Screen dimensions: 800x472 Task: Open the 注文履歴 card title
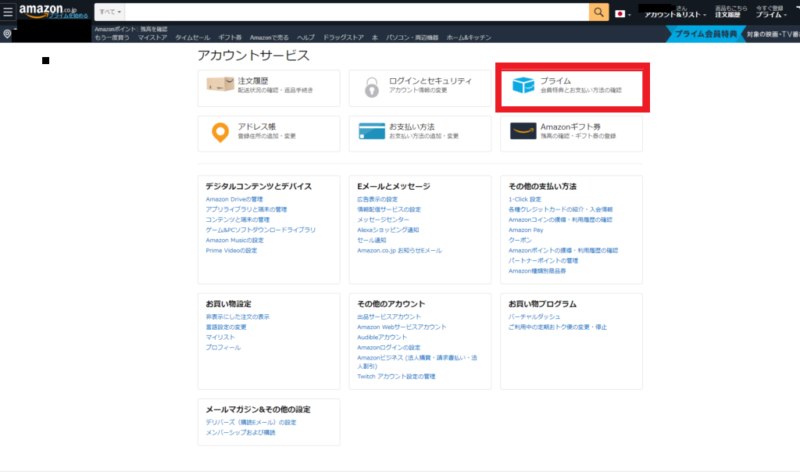click(253, 81)
